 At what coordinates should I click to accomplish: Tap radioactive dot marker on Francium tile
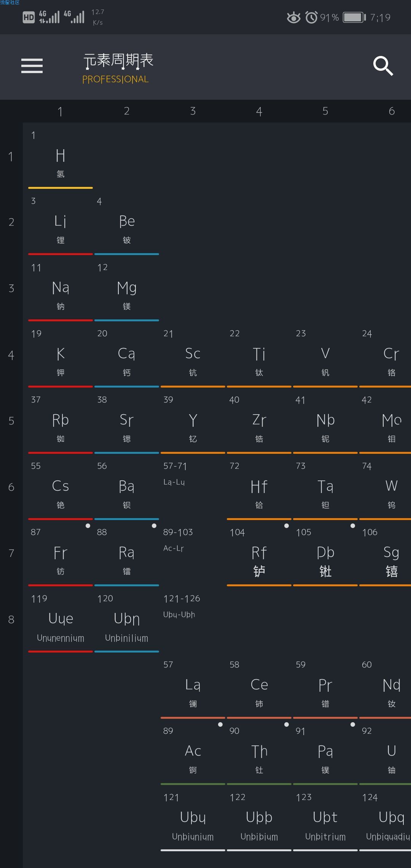[88, 526]
